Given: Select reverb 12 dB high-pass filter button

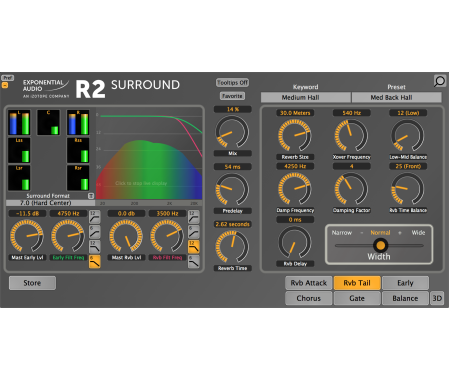Looking at the screenshot, I should [194, 217].
